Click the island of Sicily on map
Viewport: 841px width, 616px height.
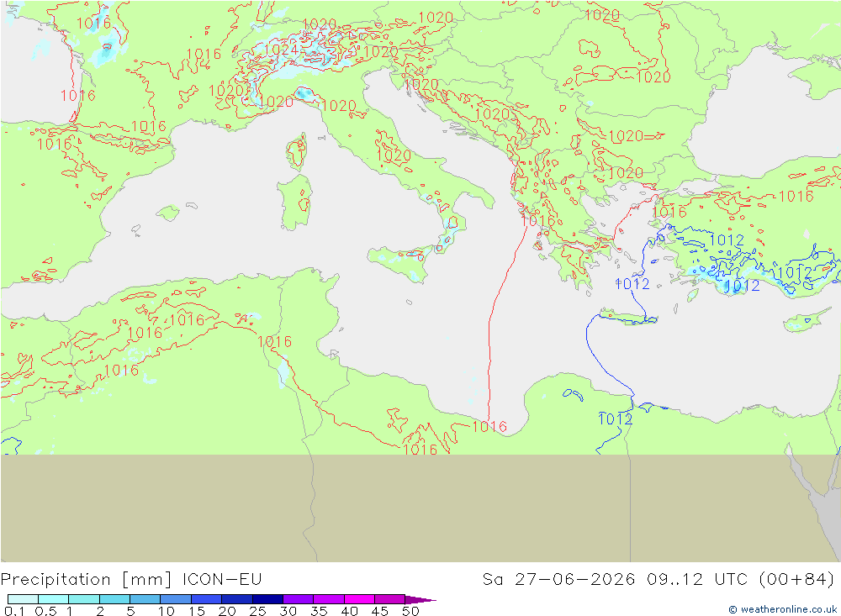[399, 263]
